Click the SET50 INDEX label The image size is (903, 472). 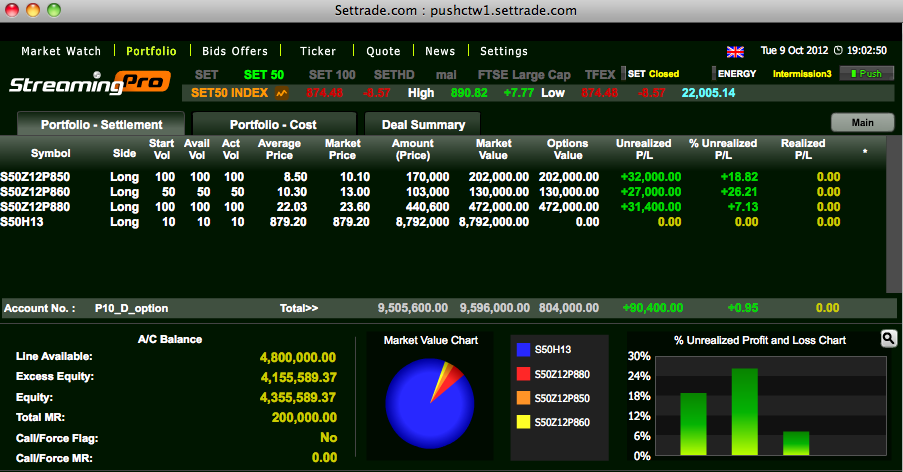229,93
